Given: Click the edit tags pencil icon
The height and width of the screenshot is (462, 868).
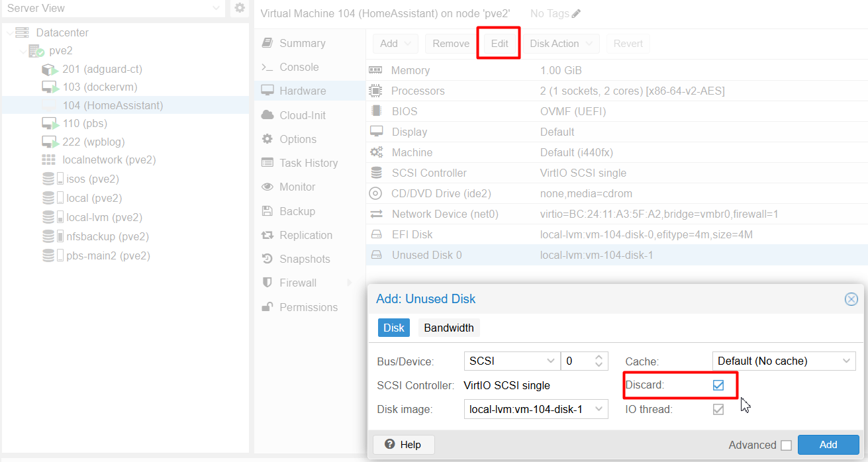Looking at the screenshot, I should point(576,13).
